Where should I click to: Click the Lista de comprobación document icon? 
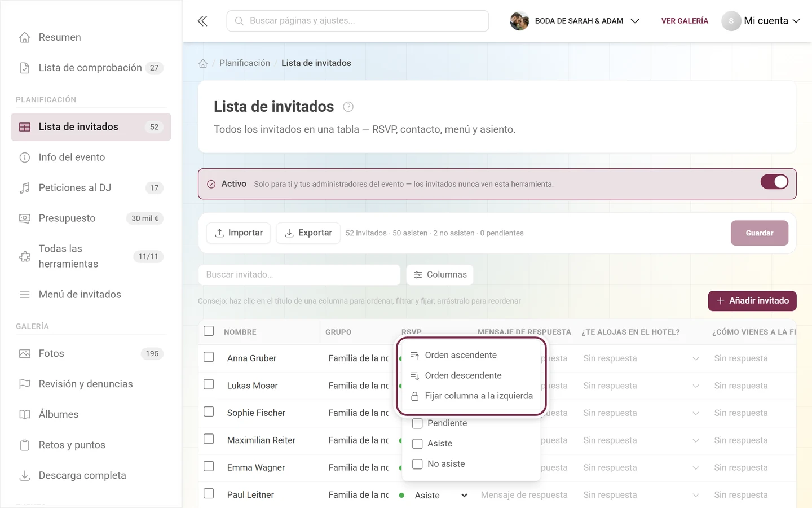tap(25, 68)
